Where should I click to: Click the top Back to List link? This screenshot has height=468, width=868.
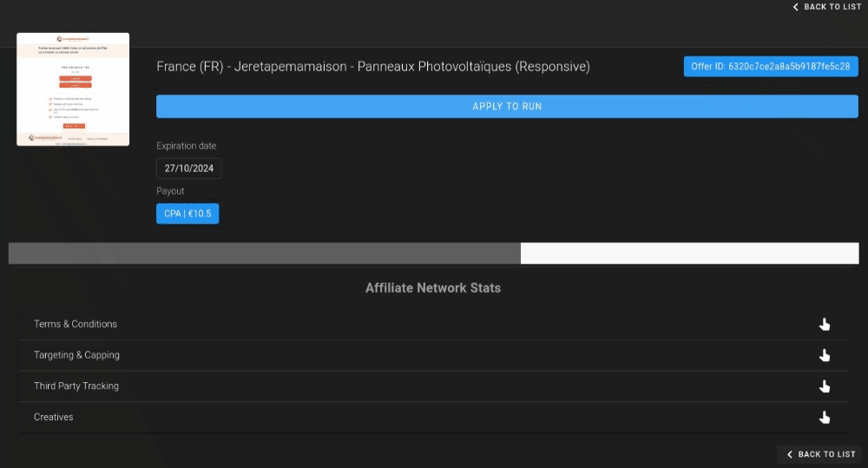coord(827,7)
